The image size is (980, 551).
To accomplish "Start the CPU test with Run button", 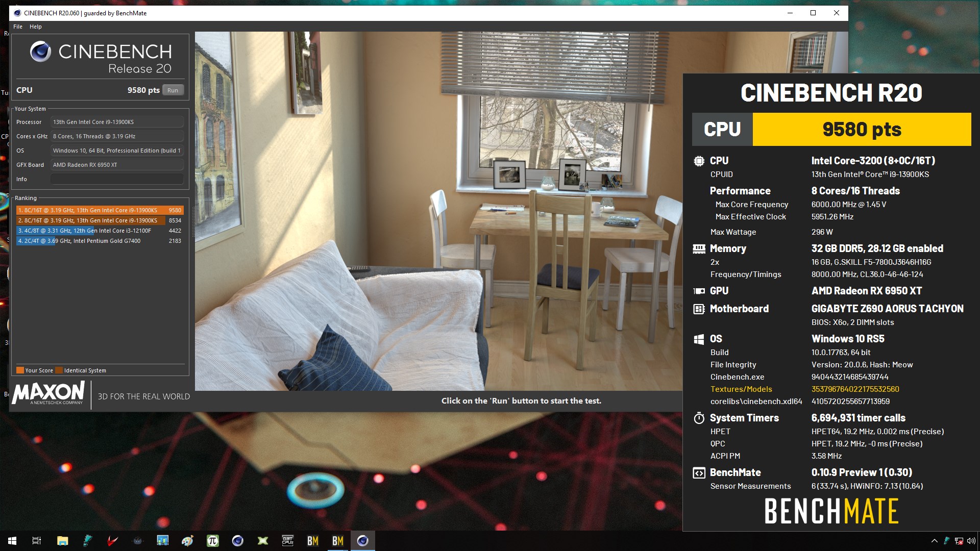I will tap(173, 90).
